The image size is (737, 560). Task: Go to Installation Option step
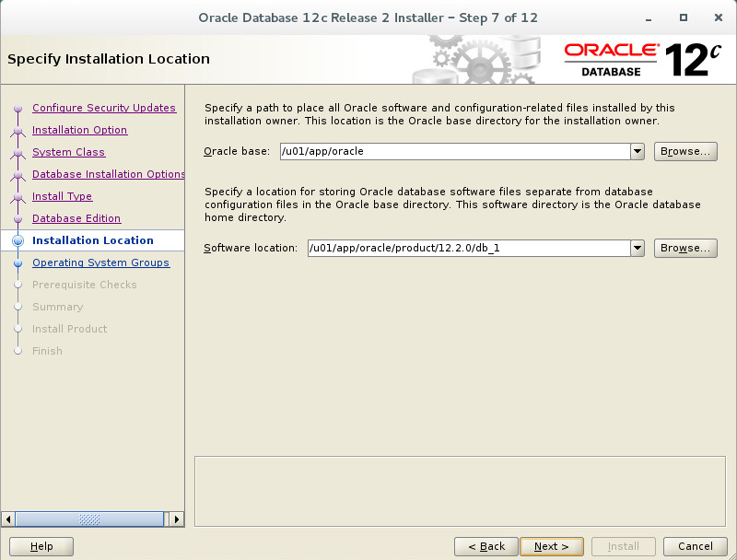(79, 130)
